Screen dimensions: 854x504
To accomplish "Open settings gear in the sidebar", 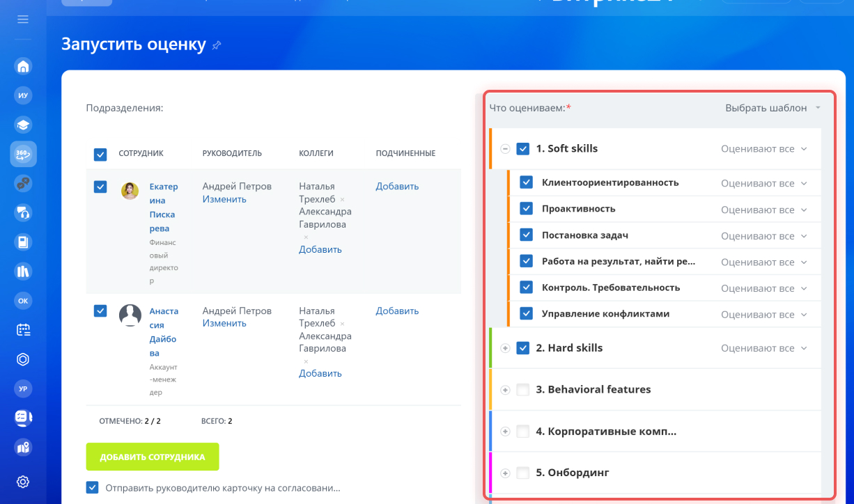I will (x=23, y=481).
